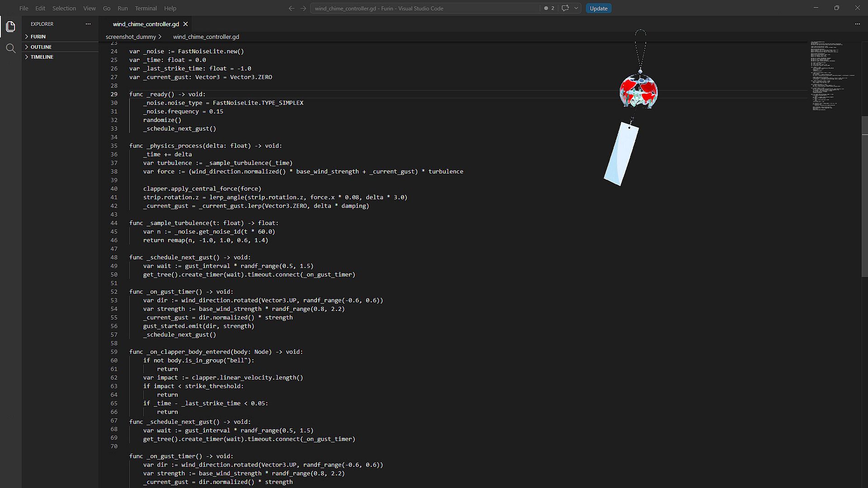Open the chat icon in title bar
The height and width of the screenshot is (488, 868).
pos(565,8)
